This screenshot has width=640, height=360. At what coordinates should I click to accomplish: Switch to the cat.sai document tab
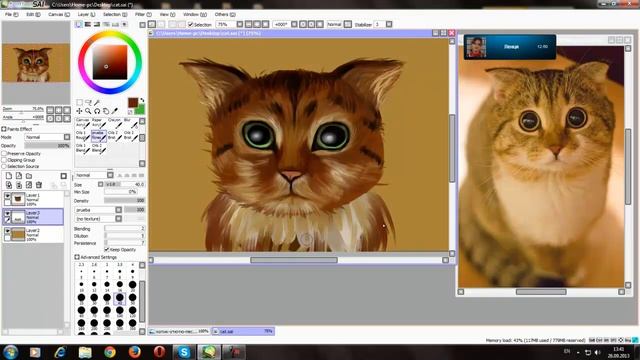(x=243, y=331)
